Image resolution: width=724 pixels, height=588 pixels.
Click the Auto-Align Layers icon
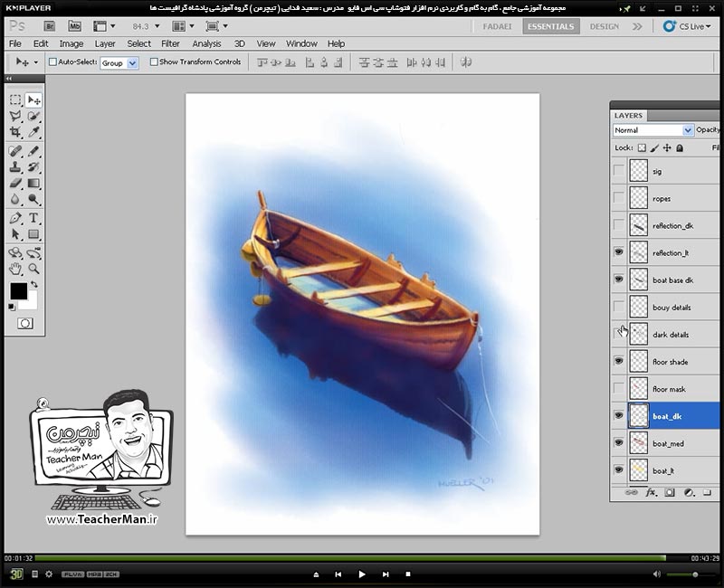click(x=466, y=62)
